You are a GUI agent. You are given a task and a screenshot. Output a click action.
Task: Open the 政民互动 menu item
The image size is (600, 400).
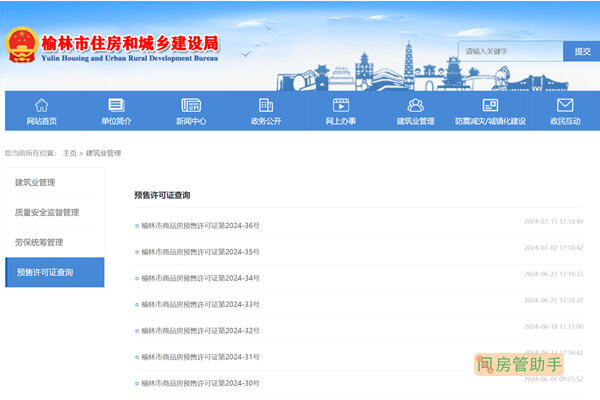point(565,121)
